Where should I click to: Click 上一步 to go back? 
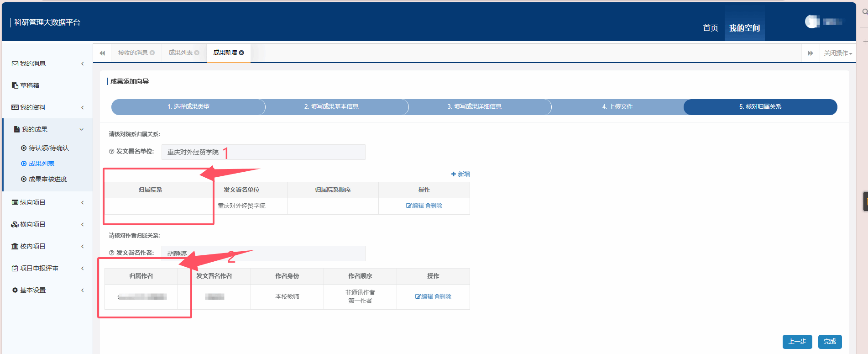click(x=797, y=342)
